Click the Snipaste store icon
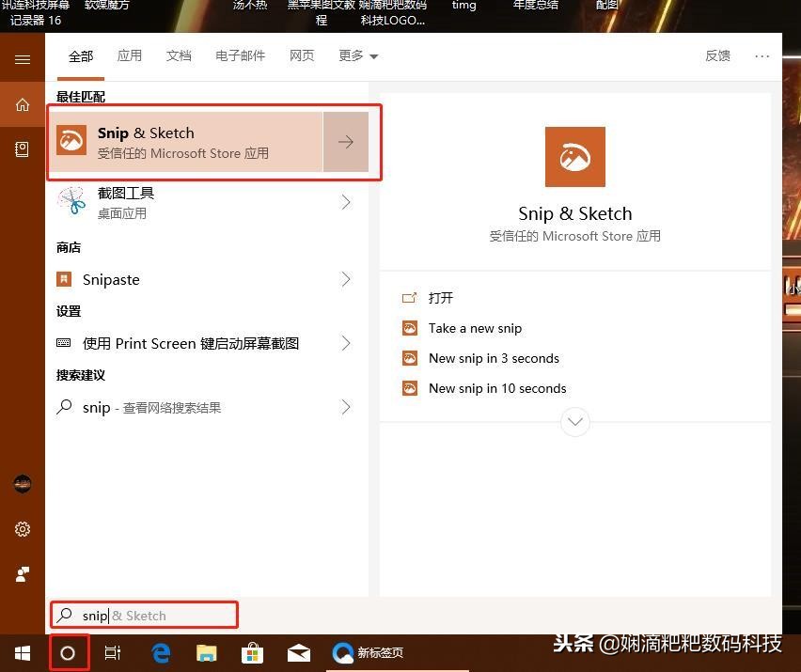 [x=64, y=279]
